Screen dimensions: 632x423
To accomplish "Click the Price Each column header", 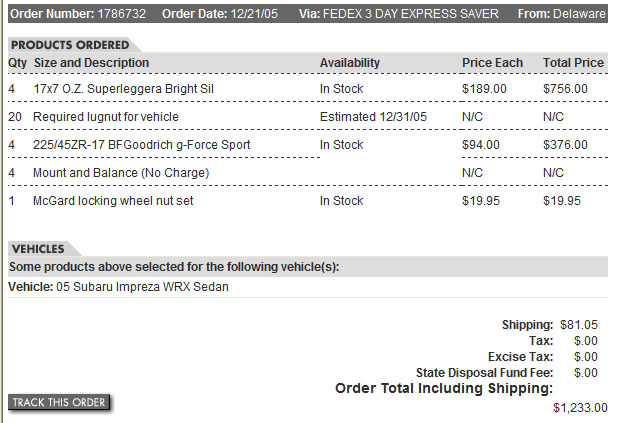I will [x=492, y=63].
